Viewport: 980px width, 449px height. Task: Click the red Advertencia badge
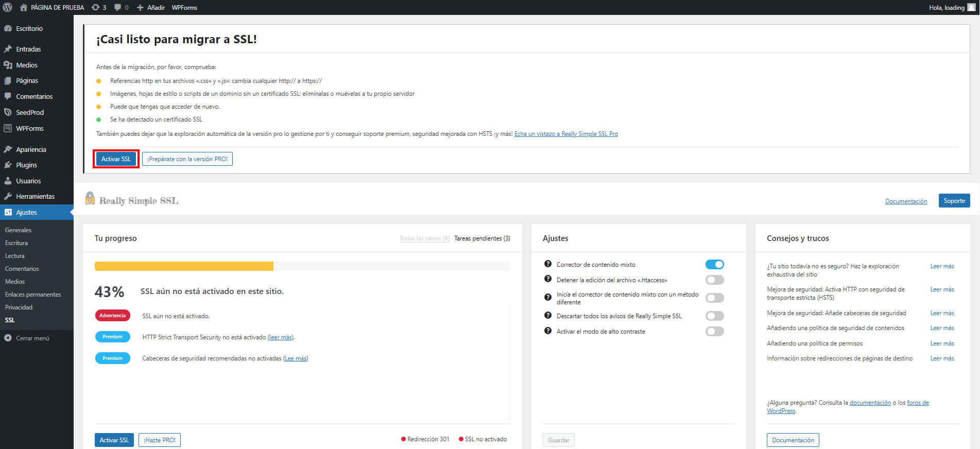click(x=113, y=316)
